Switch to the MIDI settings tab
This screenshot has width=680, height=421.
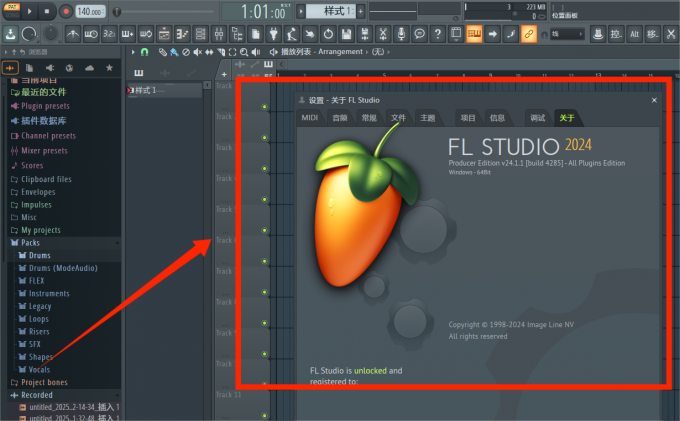coord(310,118)
